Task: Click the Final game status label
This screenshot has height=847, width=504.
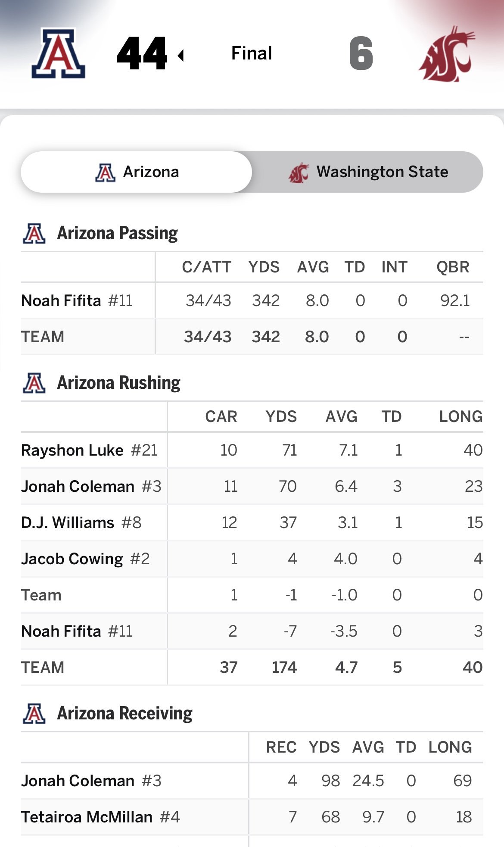Action: pyautogui.click(x=252, y=53)
